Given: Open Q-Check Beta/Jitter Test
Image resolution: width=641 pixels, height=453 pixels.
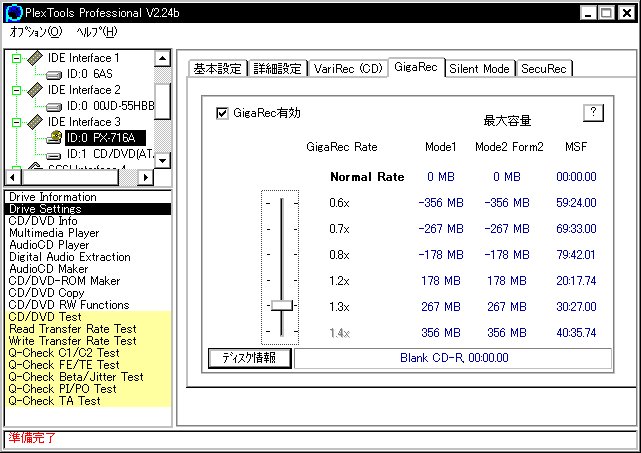Looking at the screenshot, I should click(87, 377).
